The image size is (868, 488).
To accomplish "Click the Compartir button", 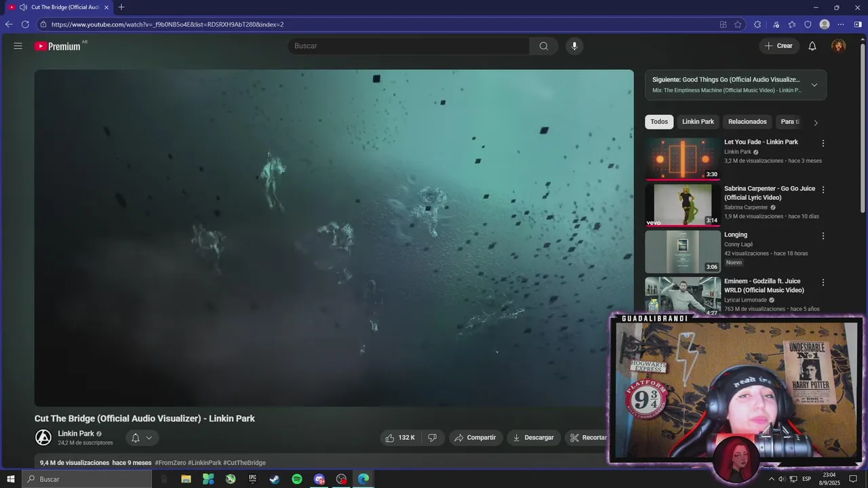I will click(x=475, y=438).
